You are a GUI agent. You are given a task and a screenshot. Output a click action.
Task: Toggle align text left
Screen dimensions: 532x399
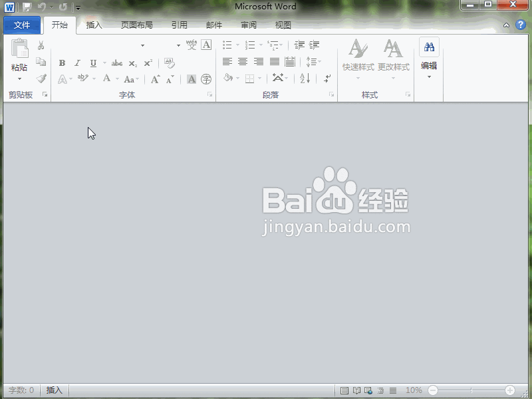click(227, 61)
